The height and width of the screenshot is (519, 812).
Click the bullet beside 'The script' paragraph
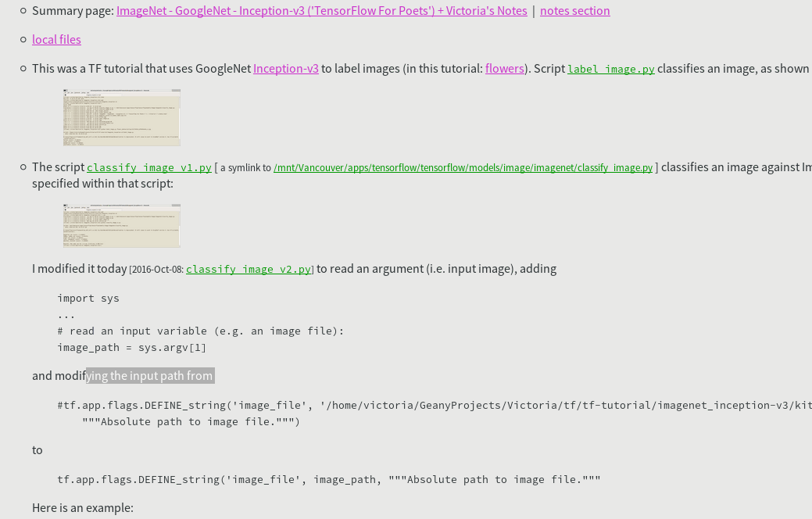(23, 166)
